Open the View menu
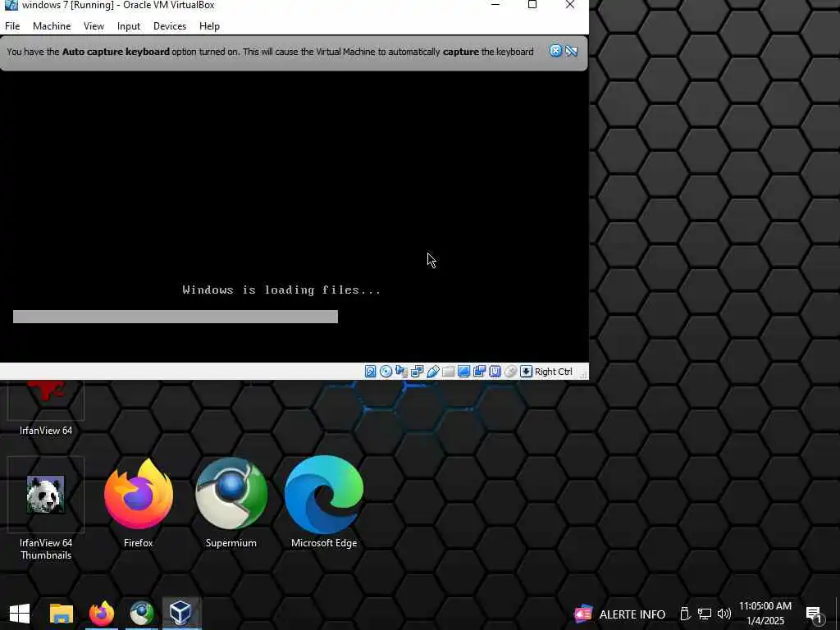 click(x=94, y=25)
